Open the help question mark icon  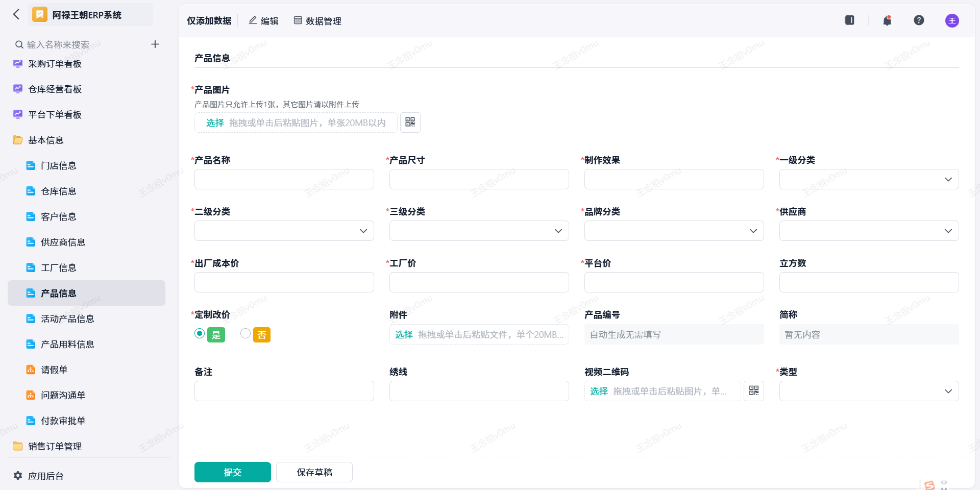(x=919, y=20)
